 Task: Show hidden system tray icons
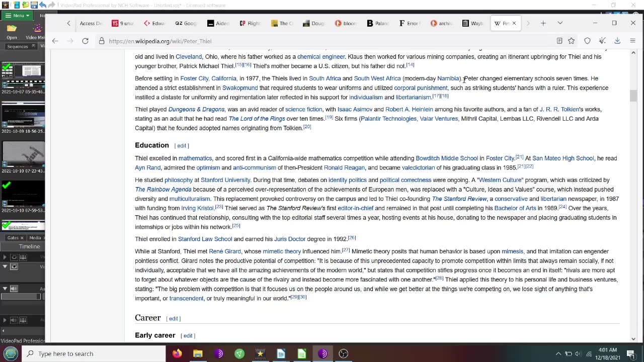[x=558, y=353]
